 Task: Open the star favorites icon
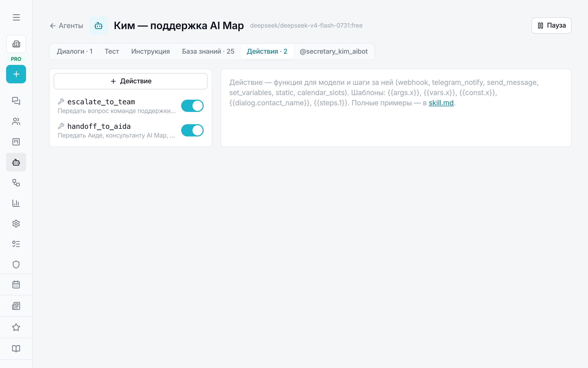[x=16, y=327]
